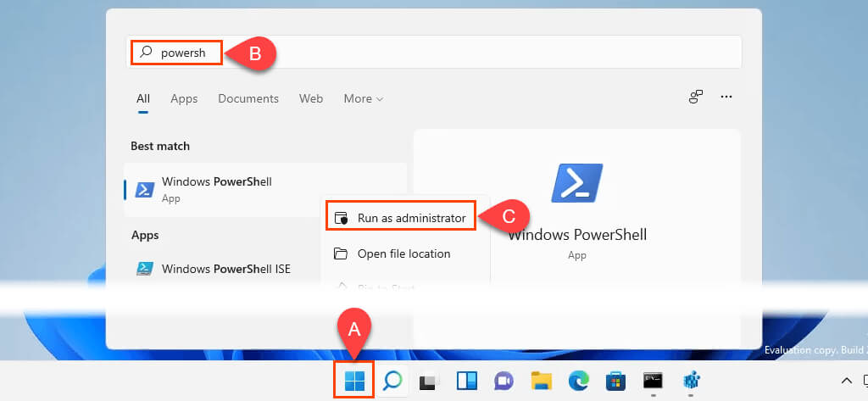The width and height of the screenshot is (868, 401).
Task: Click the Windows PowerShell preview title
Action: [577, 234]
